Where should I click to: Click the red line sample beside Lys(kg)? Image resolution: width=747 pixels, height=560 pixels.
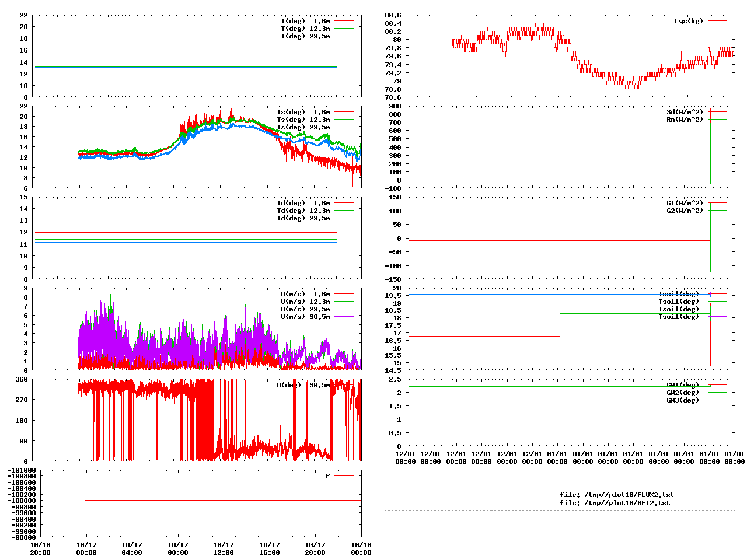point(718,21)
